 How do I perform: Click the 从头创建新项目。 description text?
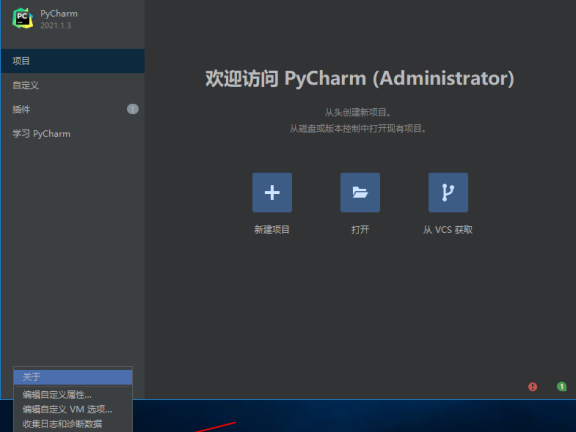(x=357, y=112)
